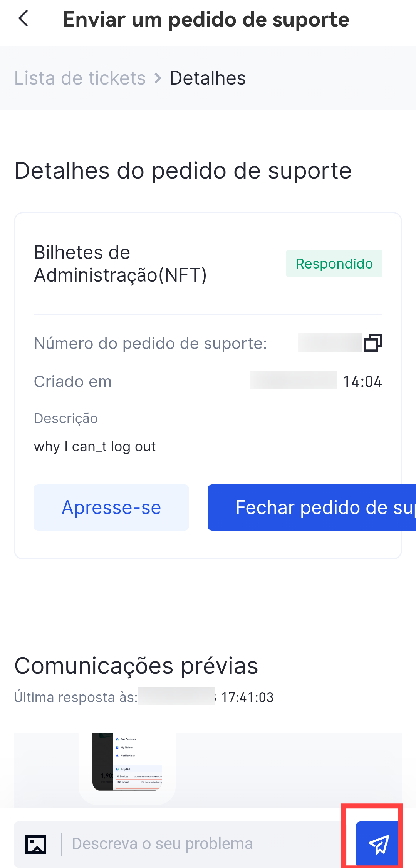Click the breadcrumb chevron separator
416x868 pixels.
[x=158, y=78]
